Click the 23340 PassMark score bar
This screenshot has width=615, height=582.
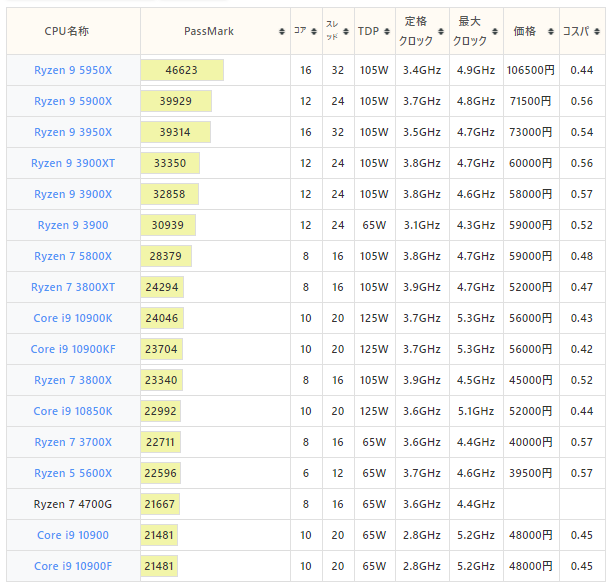tap(162, 380)
